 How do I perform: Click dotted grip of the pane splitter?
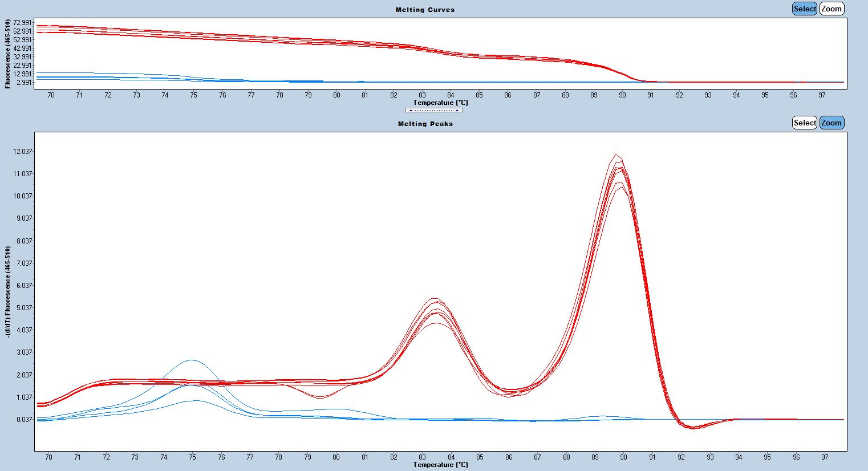click(433, 110)
